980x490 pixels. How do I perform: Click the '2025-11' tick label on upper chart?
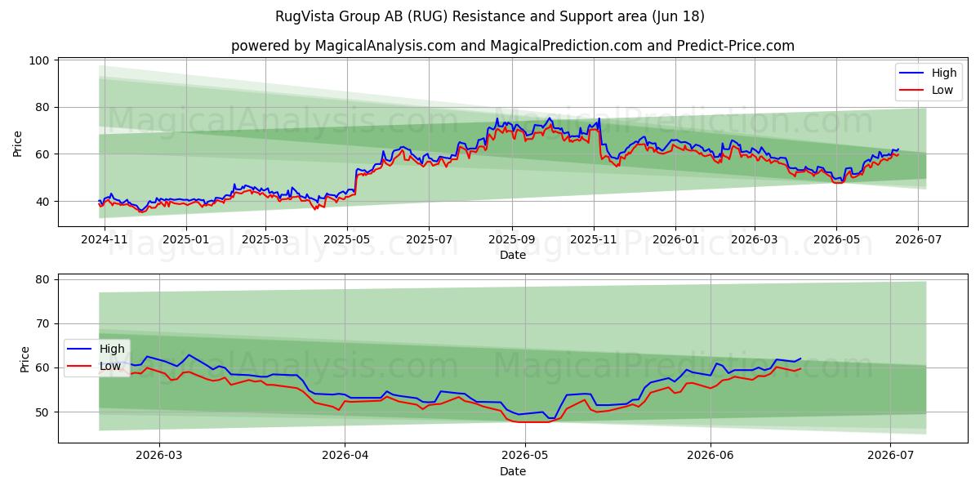[x=594, y=240]
